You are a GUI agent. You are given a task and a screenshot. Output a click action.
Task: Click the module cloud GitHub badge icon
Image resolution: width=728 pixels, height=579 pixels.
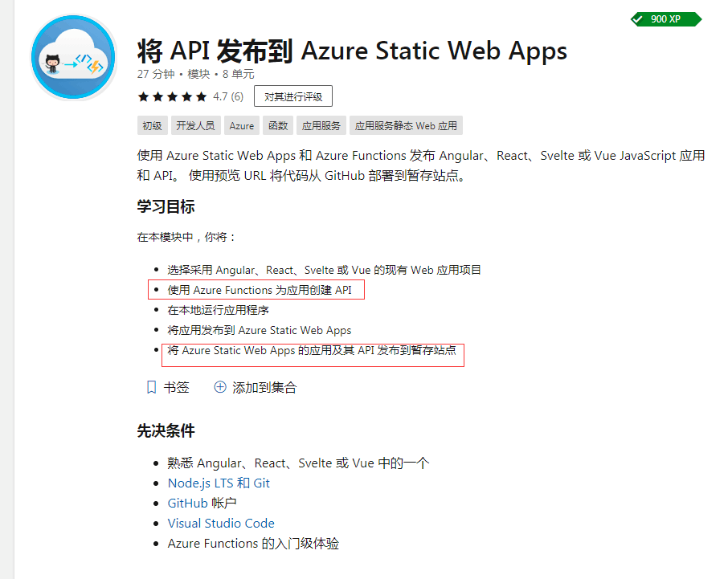(73, 58)
